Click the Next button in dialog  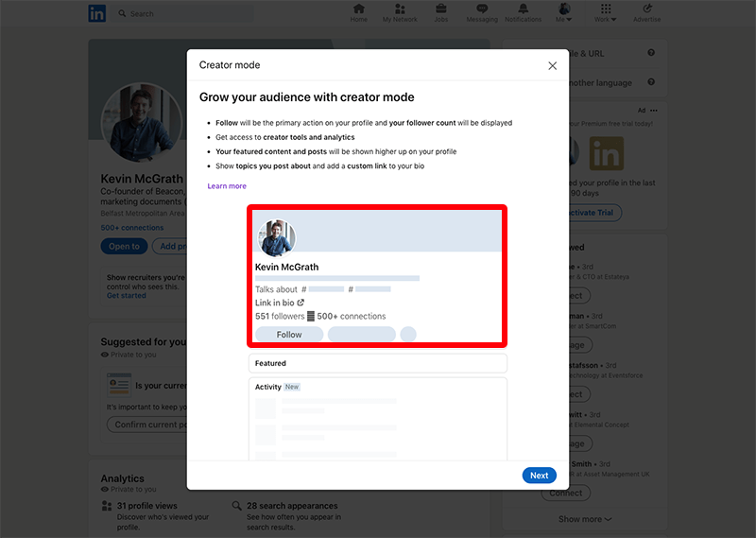pos(539,476)
